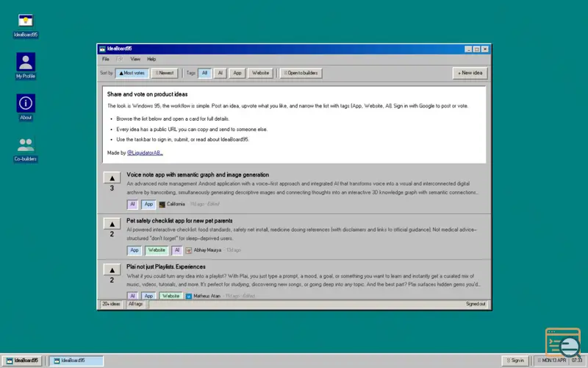Upvote the Pet safety checklist idea
Screen dimensions: 588x368
(x=112, y=224)
